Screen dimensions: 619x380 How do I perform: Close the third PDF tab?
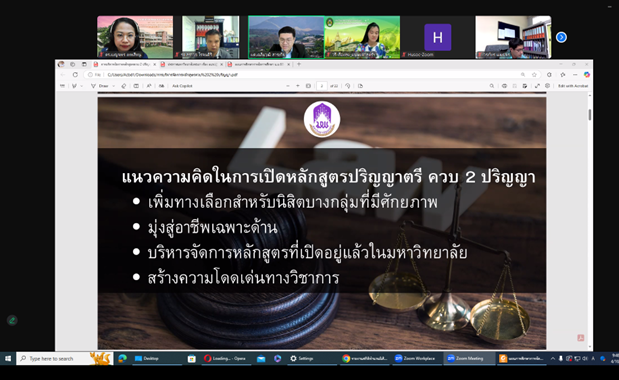coord(289,64)
